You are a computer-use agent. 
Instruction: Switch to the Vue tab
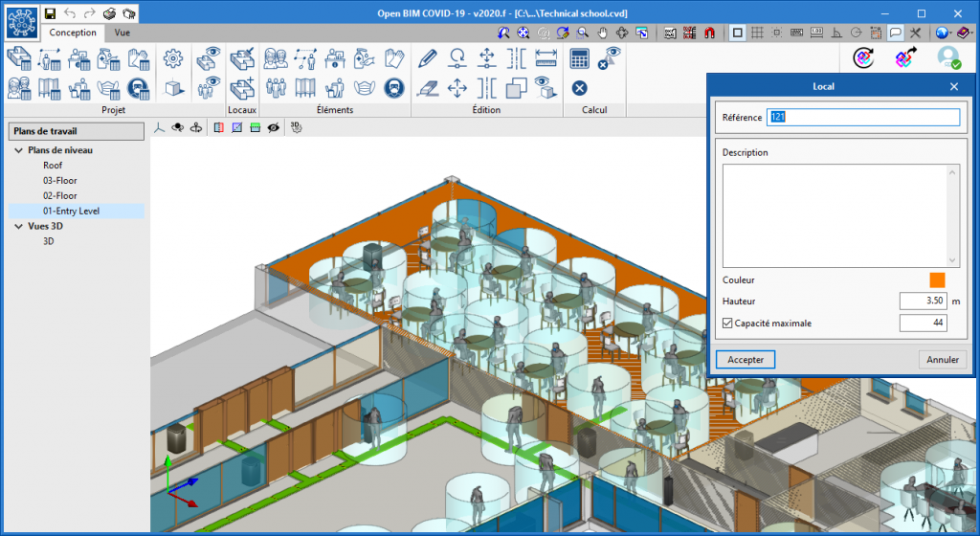click(122, 33)
